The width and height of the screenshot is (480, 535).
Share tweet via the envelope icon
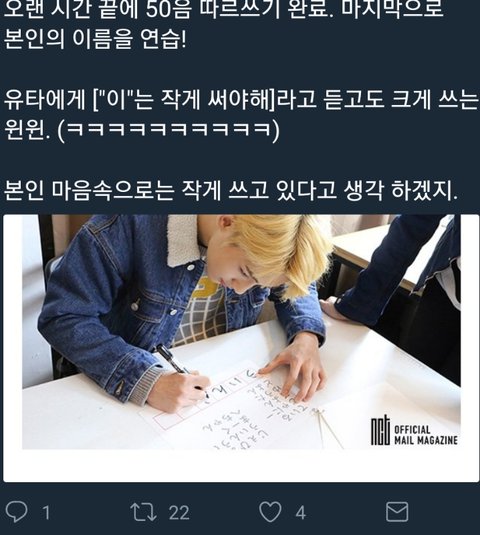coord(397,512)
